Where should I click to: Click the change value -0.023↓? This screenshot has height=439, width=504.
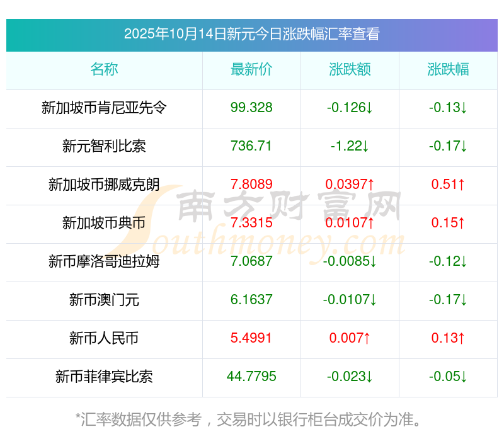click(350, 377)
